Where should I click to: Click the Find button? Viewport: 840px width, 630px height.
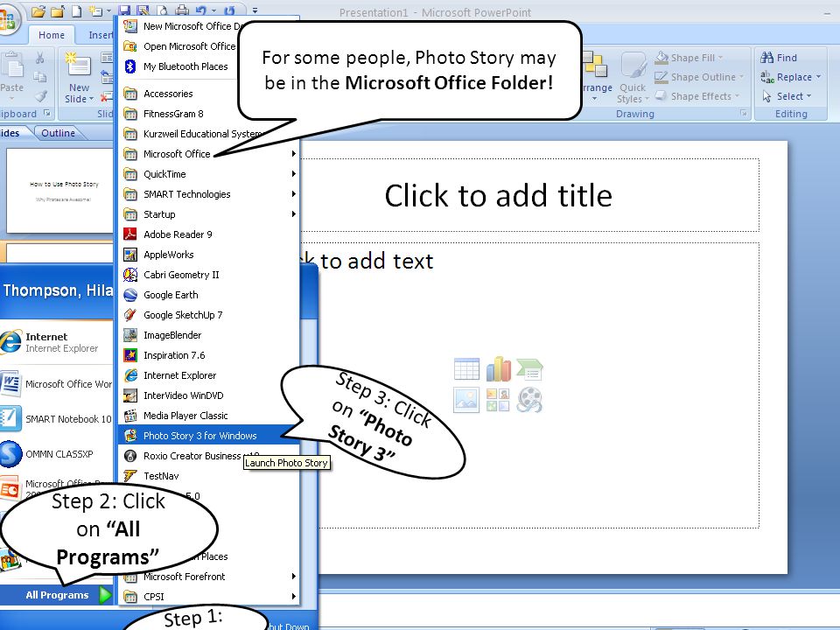779,58
